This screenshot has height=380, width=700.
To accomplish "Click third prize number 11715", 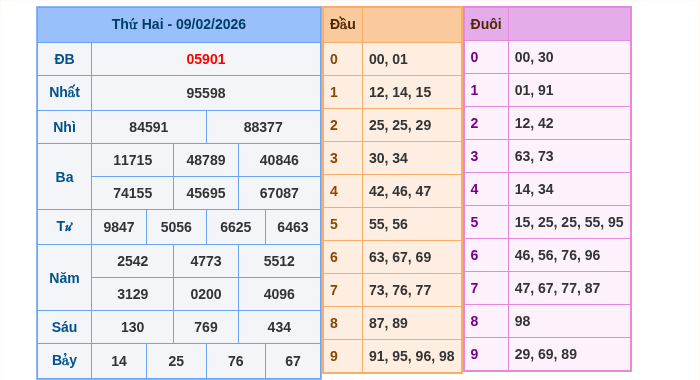I will (133, 160).
